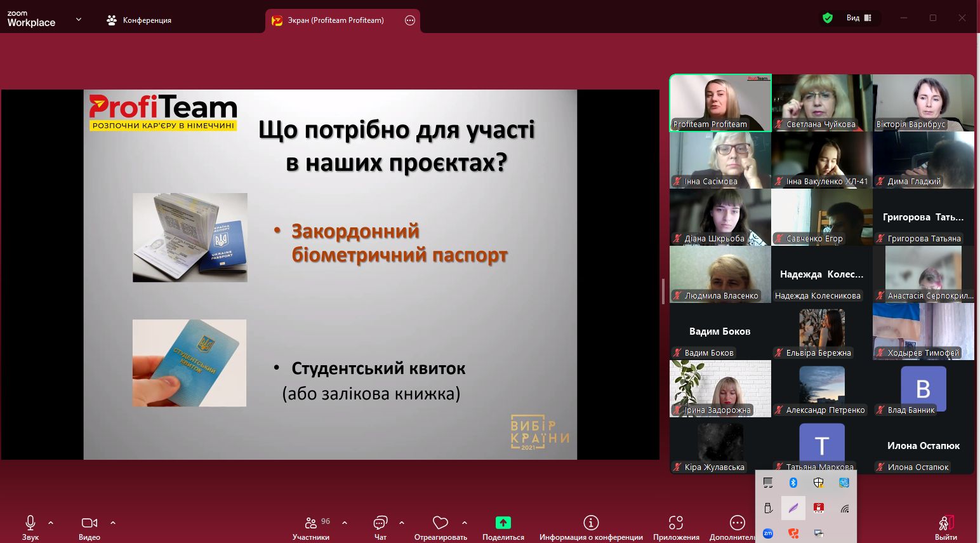Viewport: 980px width, 543px height.
Task: Click muted mic icon beside Влад Банник
Action: click(881, 410)
